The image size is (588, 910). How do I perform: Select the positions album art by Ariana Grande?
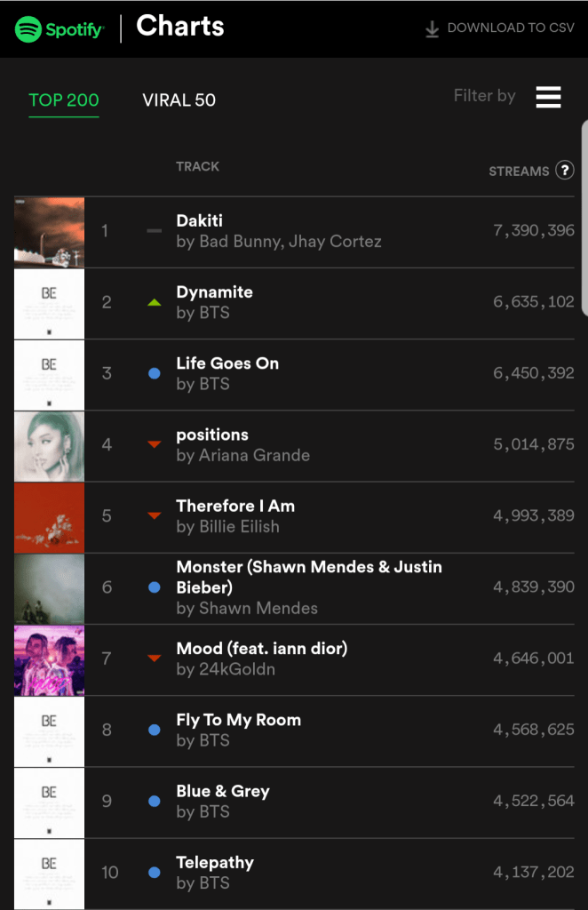(x=50, y=445)
